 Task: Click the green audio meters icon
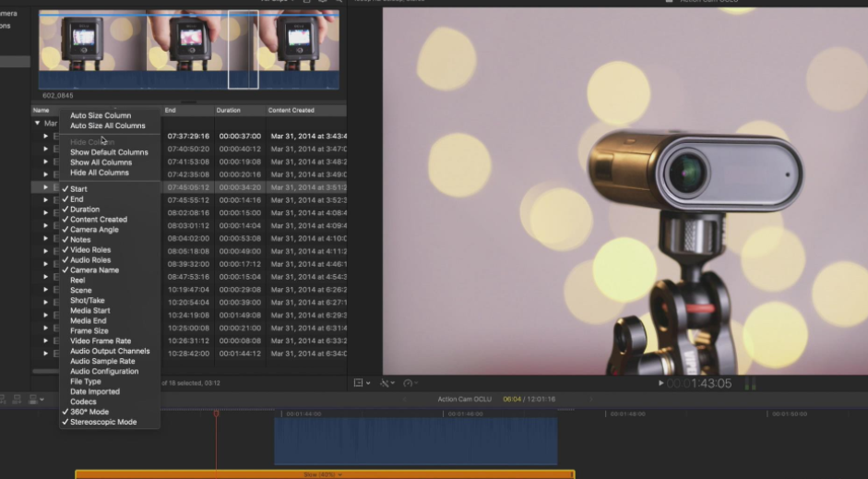click(x=750, y=383)
